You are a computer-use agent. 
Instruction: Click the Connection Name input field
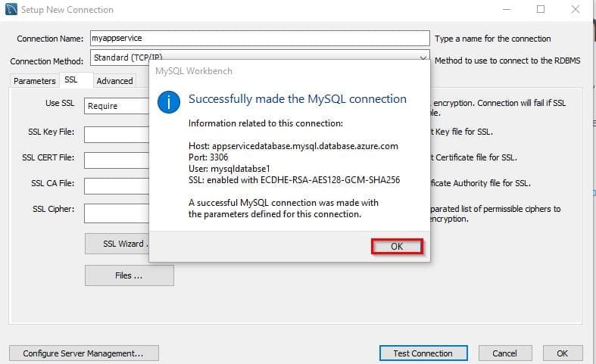[259, 38]
